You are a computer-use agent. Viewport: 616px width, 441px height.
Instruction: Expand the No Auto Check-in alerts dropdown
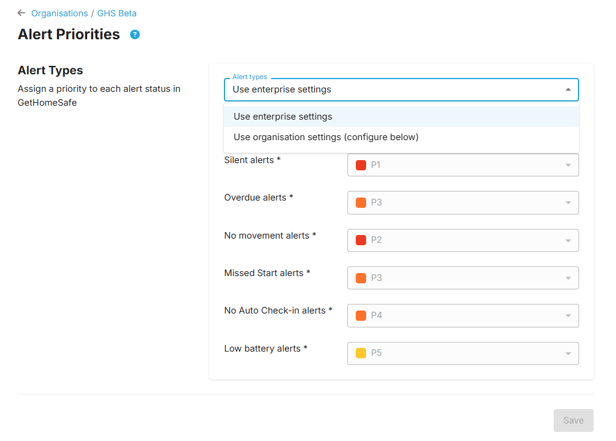coord(463,316)
